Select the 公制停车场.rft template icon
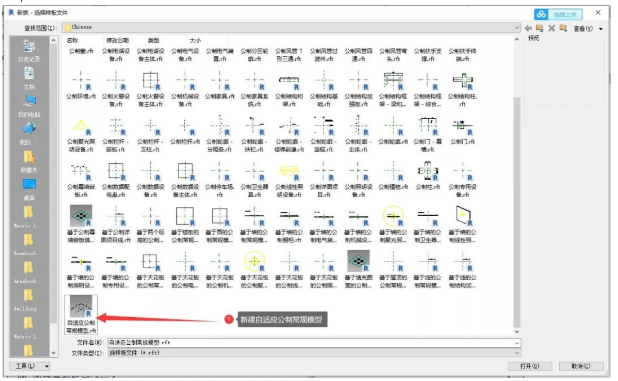 (x=220, y=171)
